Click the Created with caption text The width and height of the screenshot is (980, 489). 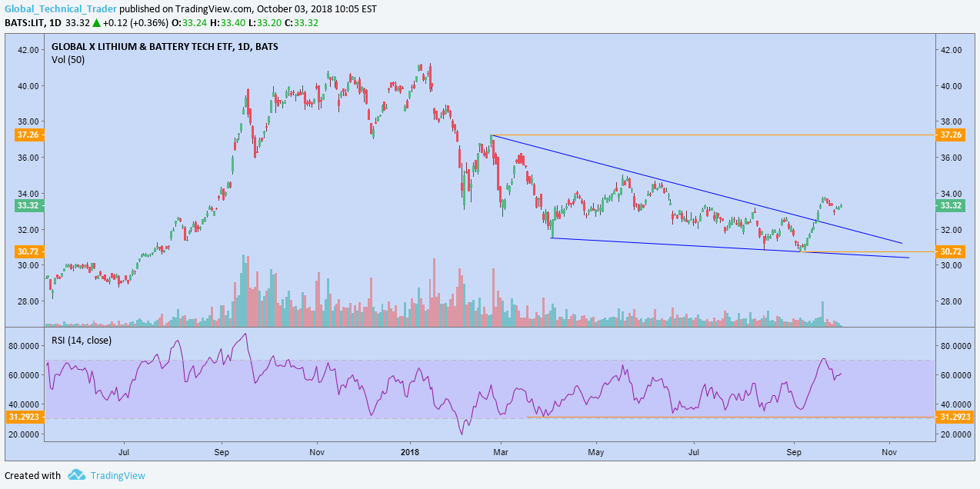coord(33,475)
